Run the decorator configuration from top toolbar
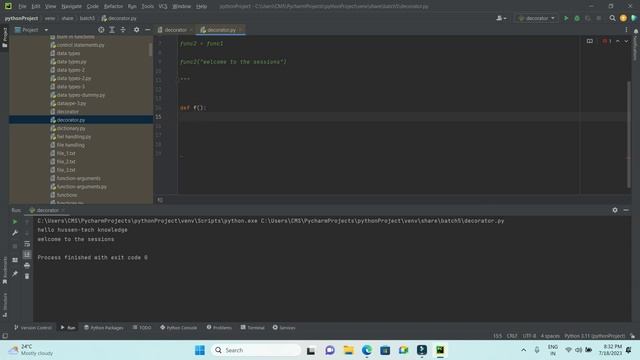Viewport: 640px width, 360px height. 566,18
